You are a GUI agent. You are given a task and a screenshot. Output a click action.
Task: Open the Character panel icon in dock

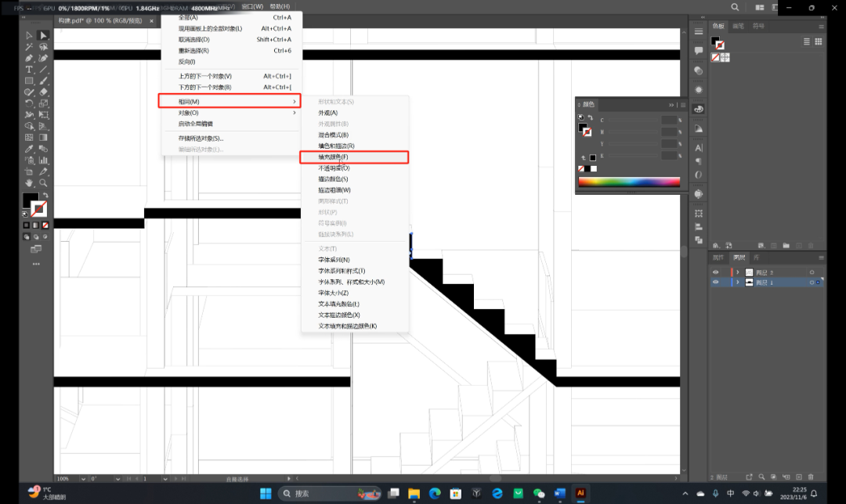coord(699,148)
